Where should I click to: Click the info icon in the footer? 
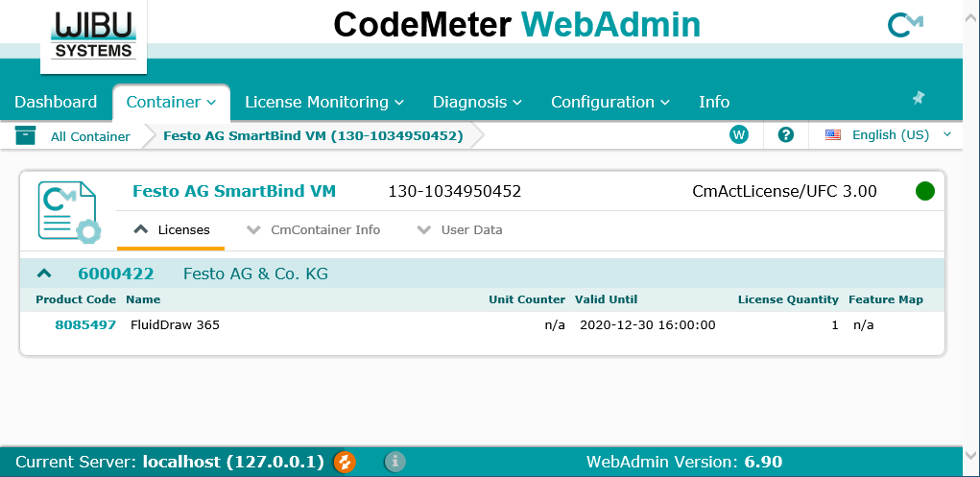(x=394, y=462)
